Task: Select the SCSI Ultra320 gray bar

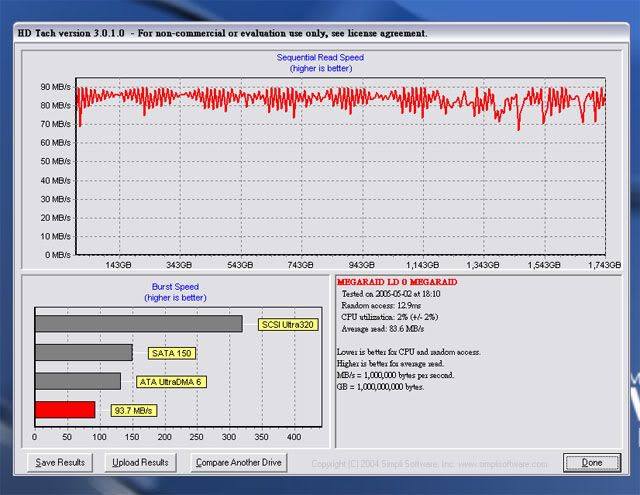Action: (x=138, y=324)
